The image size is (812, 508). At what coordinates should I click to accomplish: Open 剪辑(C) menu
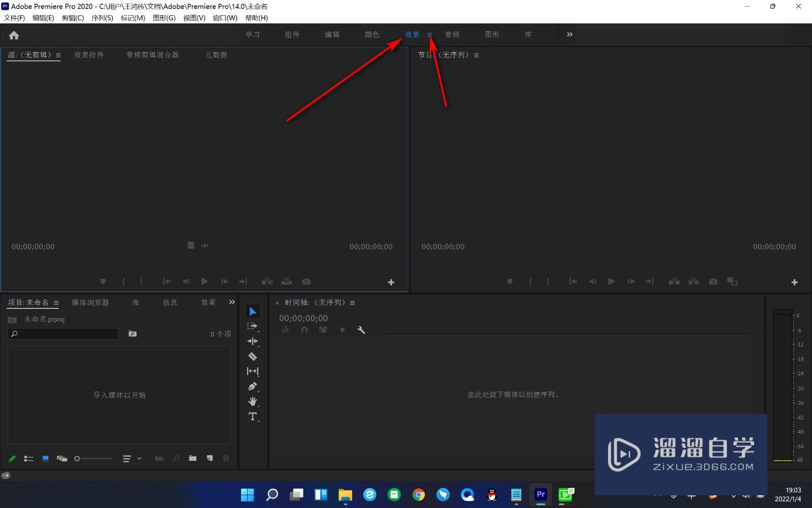pos(73,18)
